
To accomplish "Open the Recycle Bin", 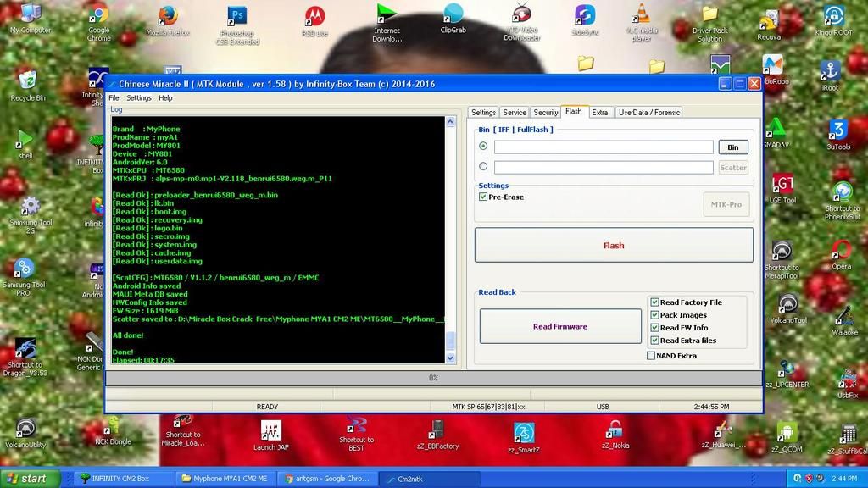I will pyautogui.click(x=28, y=86).
